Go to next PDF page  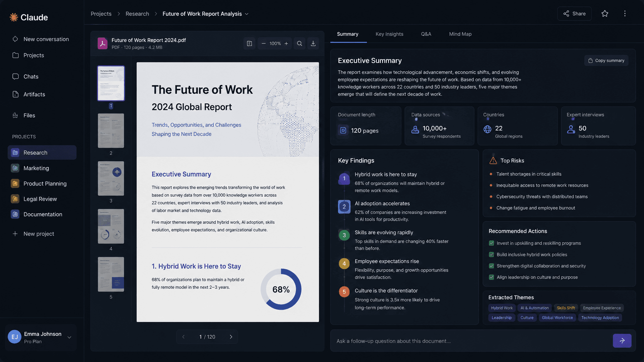click(231, 337)
